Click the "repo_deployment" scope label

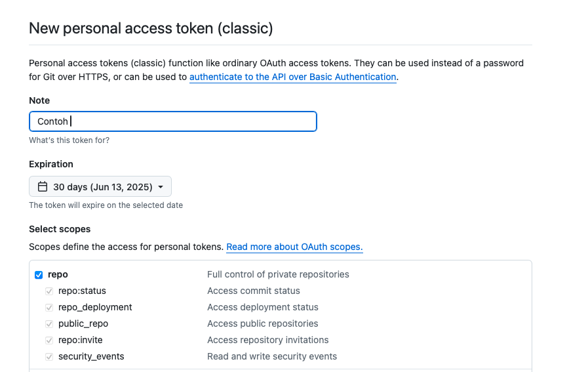[x=95, y=307]
